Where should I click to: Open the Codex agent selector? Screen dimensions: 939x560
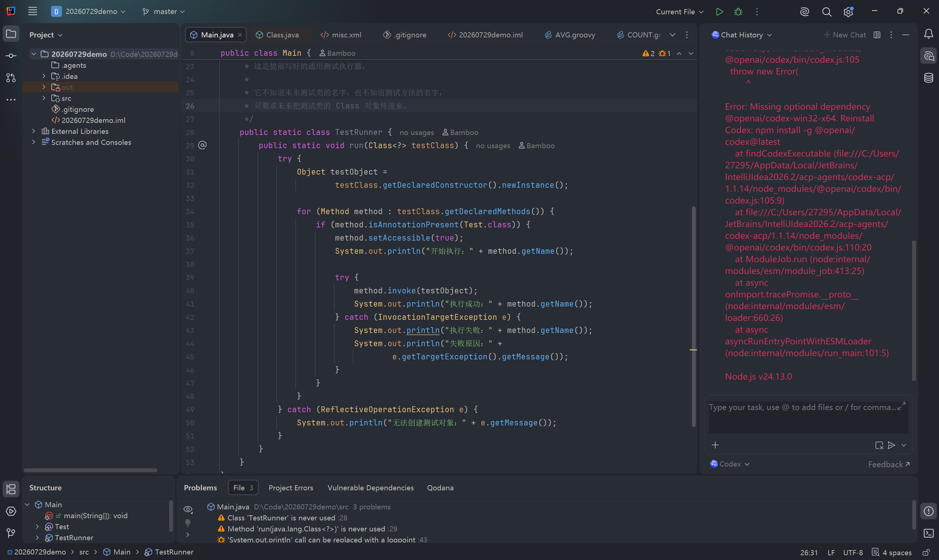click(730, 464)
